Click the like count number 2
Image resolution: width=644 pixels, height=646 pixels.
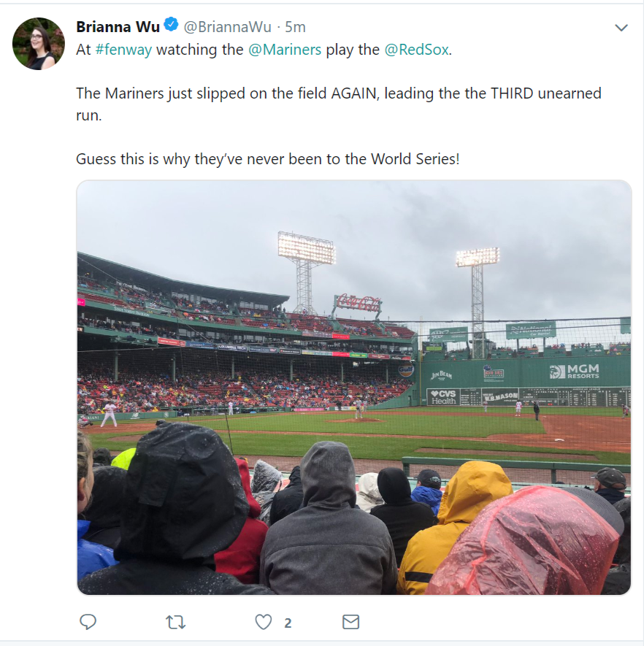tap(288, 623)
